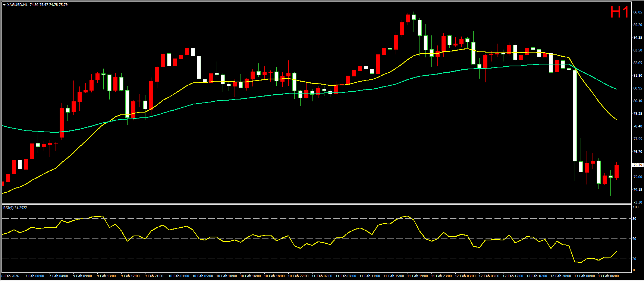Select the 11 Feb 19:00 time axis label
Image resolution: width=644 pixels, height=281 pixels.
tap(417, 276)
